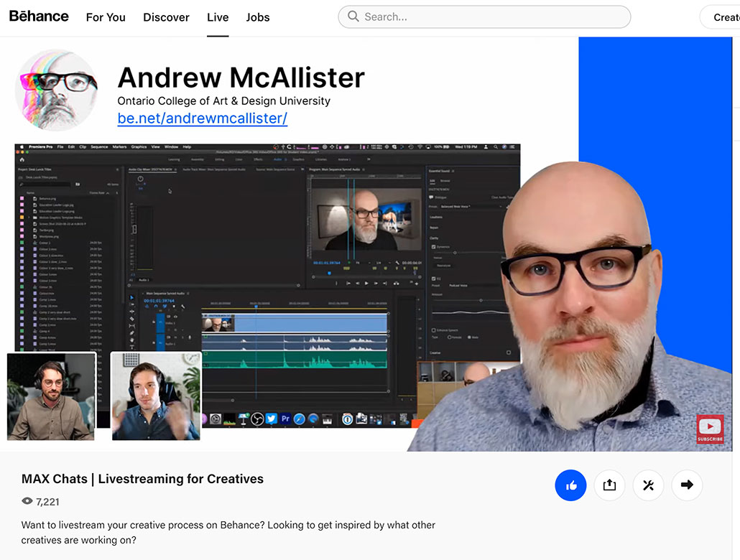Open the File menu in Premiere Pro
740x560 pixels.
(60, 147)
